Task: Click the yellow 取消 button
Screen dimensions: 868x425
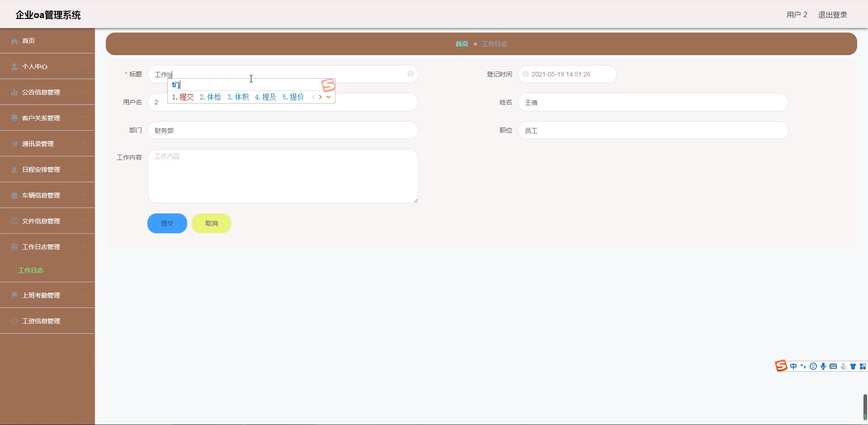Action: 212,223
